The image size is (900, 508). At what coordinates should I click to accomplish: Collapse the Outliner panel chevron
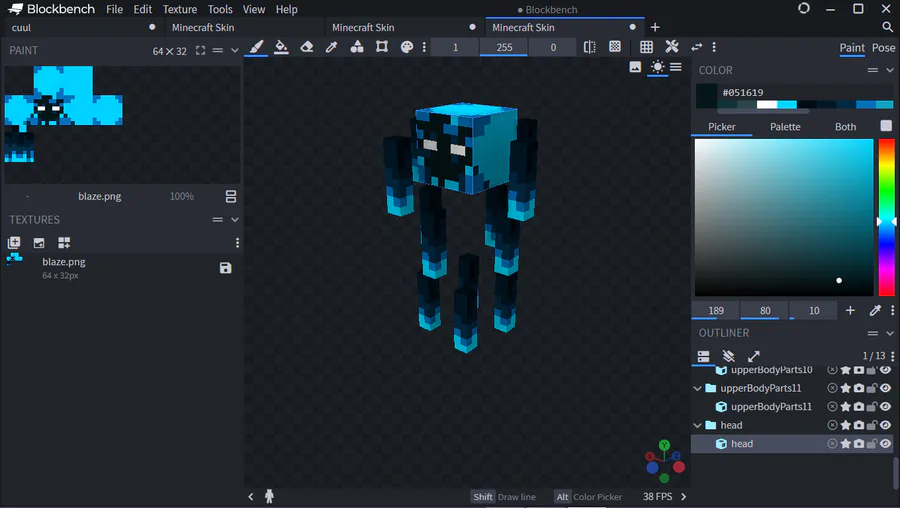point(890,333)
